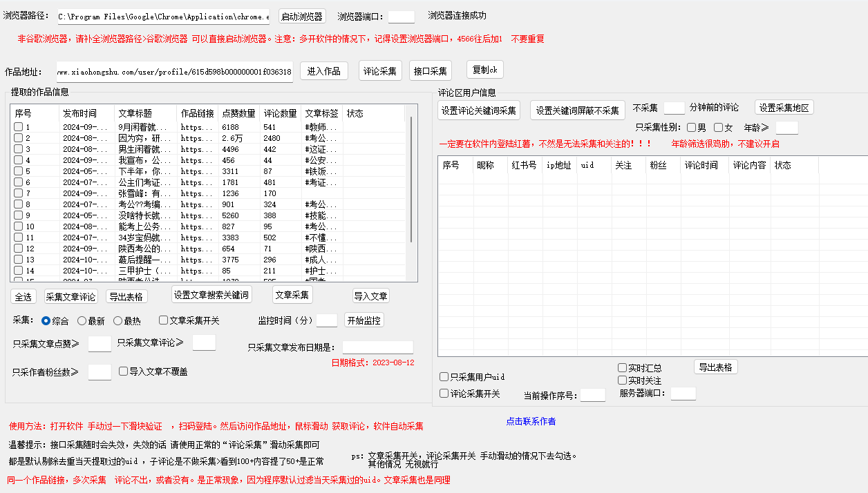Tick the 男 gender filter checkbox
Screen dimensions: 868x493
coord(692,128)
